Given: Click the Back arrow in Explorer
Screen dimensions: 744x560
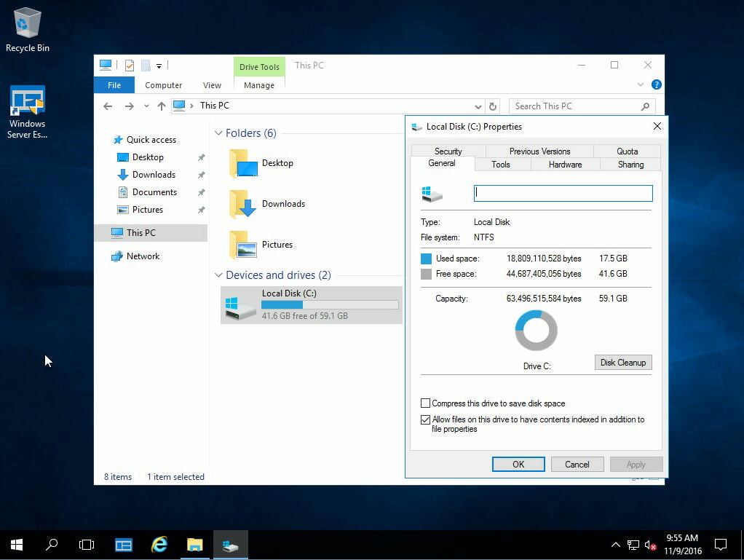Looking at the screenshot, I should [108, 106].
